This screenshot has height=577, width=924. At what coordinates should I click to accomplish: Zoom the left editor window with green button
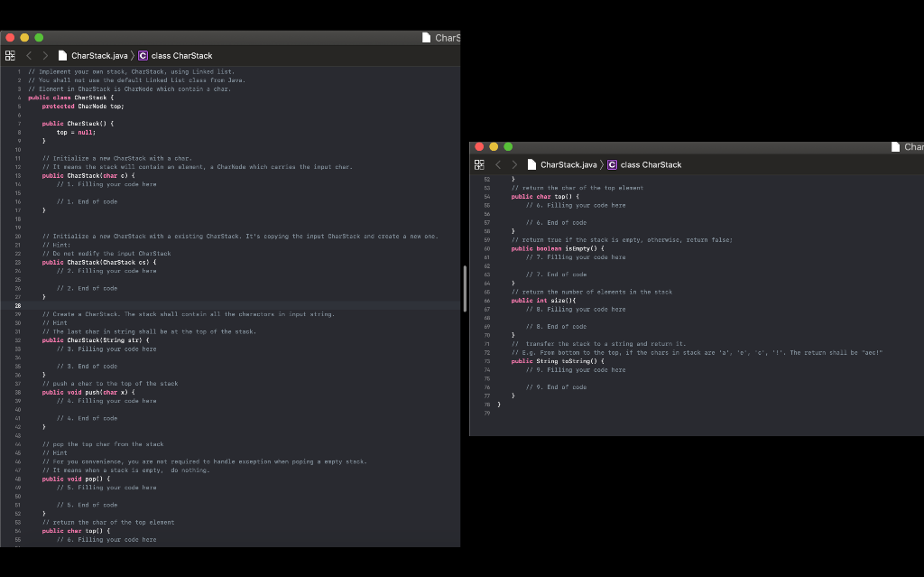tap(39, 38)
